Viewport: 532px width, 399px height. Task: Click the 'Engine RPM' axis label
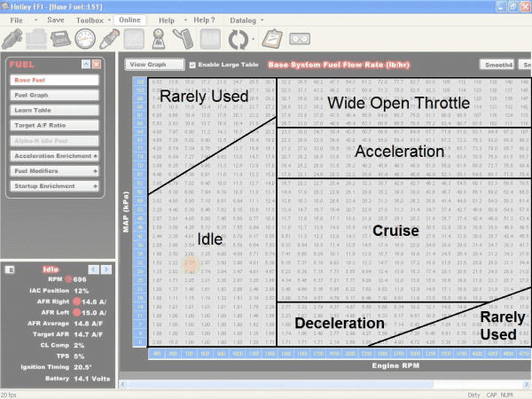[395, 365]
